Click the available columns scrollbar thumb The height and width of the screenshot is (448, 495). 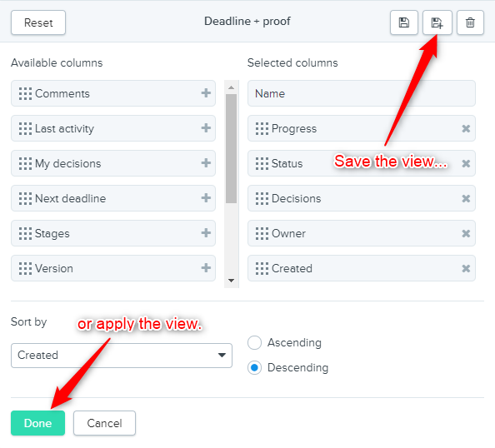pyautogui.click(x=231, y=148)
